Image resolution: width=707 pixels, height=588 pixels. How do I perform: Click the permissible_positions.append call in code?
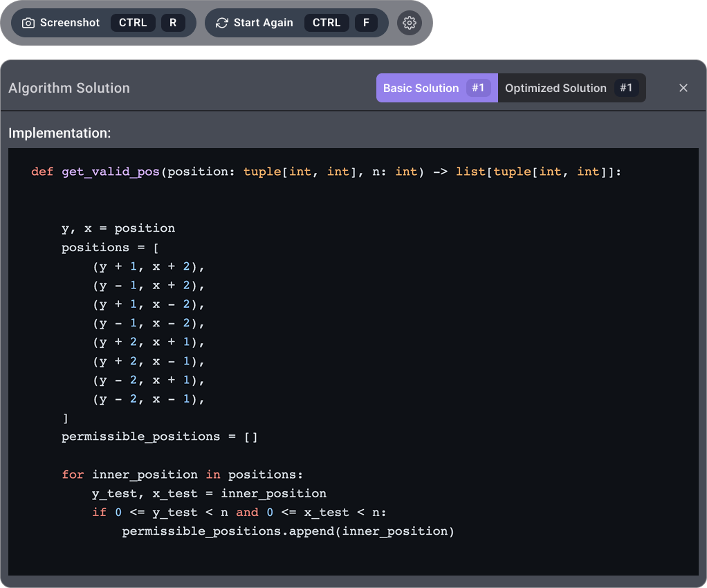(288, 531)
